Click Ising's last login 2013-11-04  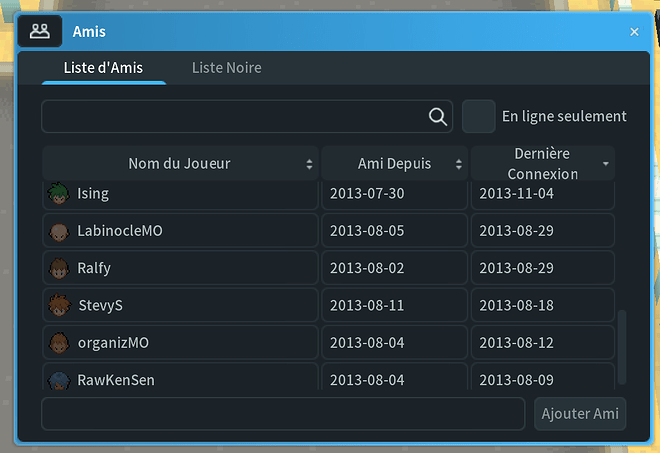tap(516, 194)
